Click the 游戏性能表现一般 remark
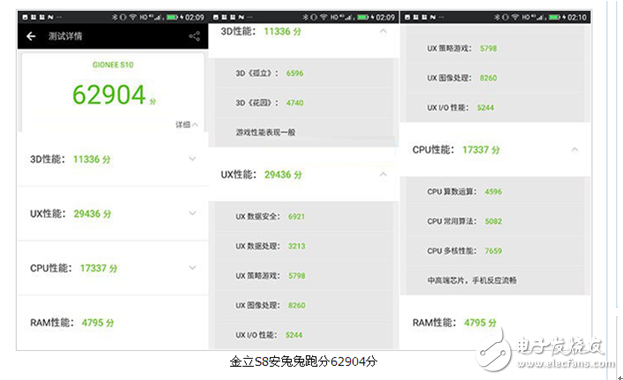 pyautogui.click(x=265, y=132)
